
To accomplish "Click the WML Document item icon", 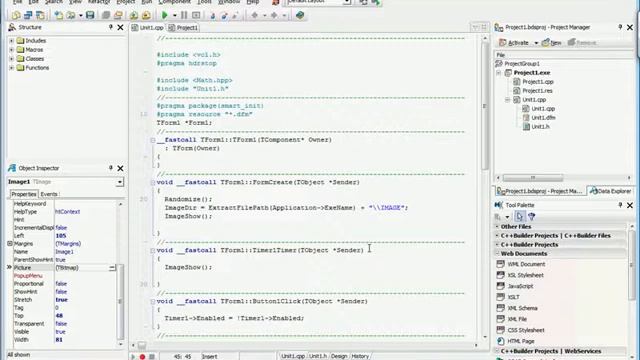I will click(x=500, y=264).
